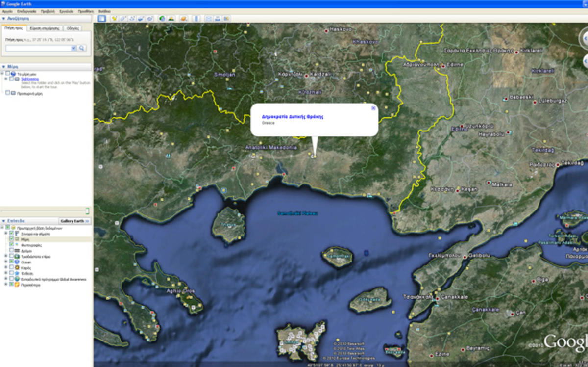Click the 3D buildings layer icon
Viewport: 588px width, 367px height.
pyautogui.click(x=17, y=256)
